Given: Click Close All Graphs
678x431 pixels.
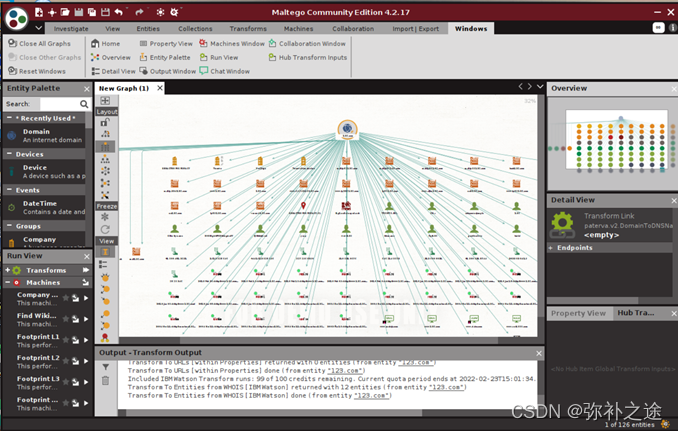Looking at the screenshot, I should tap(39, 43).
